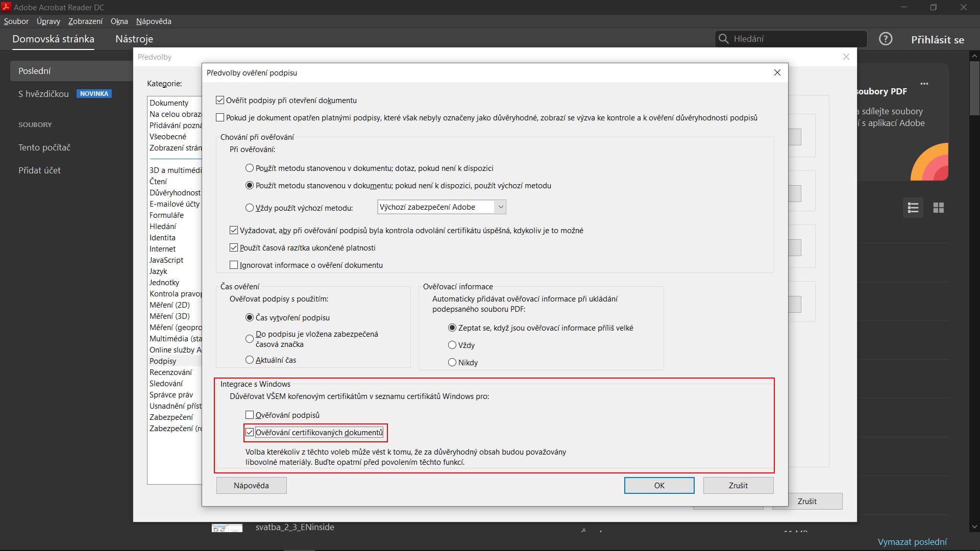980x551 pixels.
Task: Open 'Výchozí zabezpečení Adobe' dropdown
Action: coord(442,207)
